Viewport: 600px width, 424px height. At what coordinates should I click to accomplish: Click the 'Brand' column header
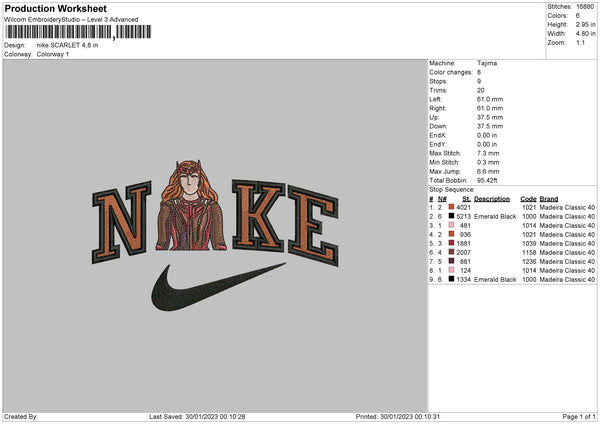(x=549, y=199)
